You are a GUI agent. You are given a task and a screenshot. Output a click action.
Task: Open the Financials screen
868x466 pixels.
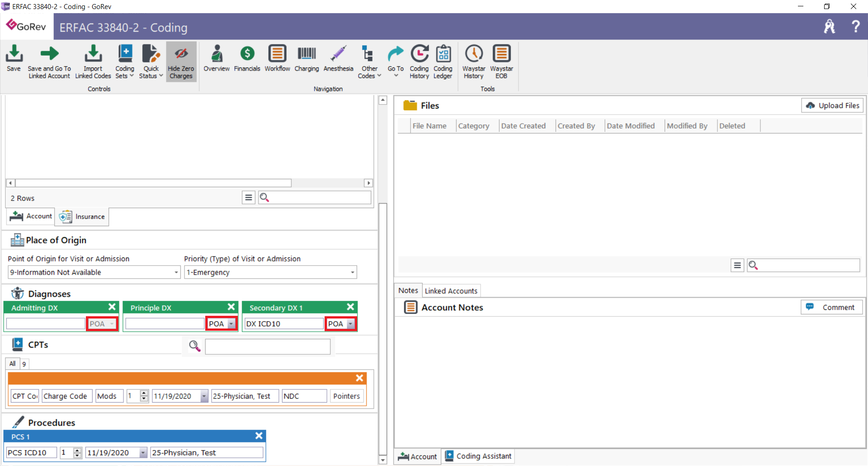click(x=247, y=59)
